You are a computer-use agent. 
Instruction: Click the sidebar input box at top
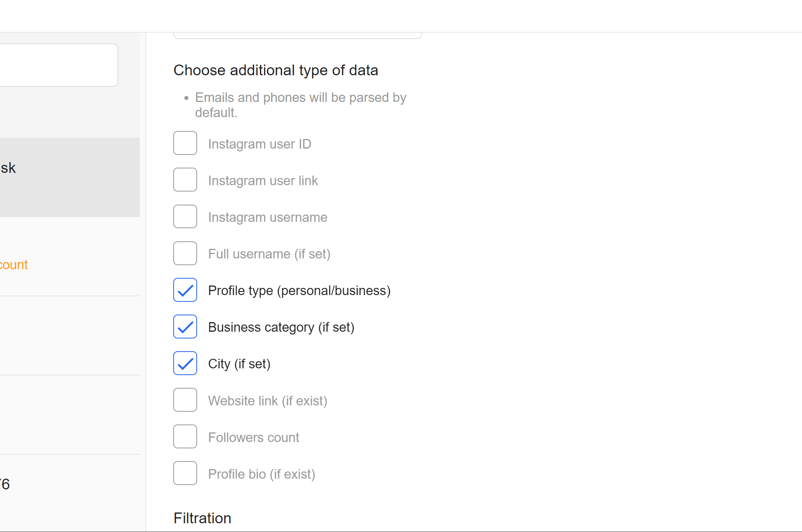coord(59,65)
